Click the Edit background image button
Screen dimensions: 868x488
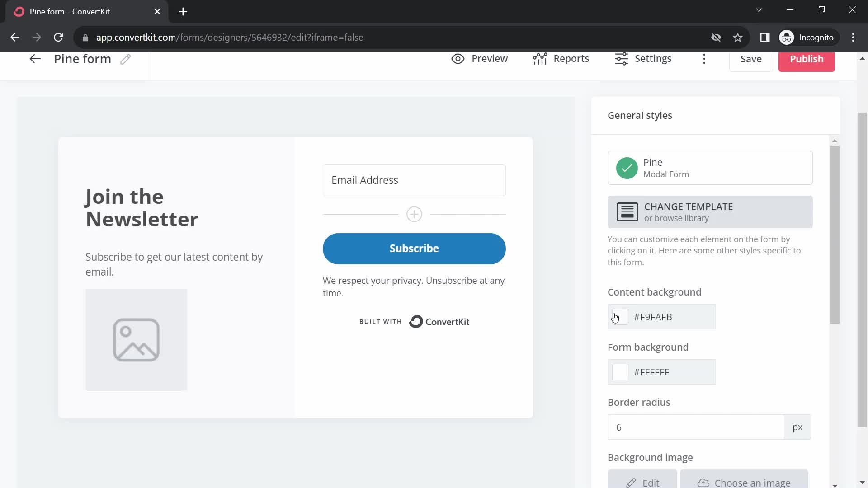click(643, 483)
